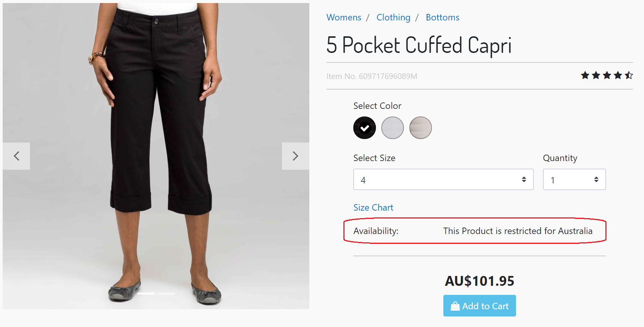Navigate to the Clothing breadcrumb
The height and width of the screenshot is (327, 644).
pos(393,17)
